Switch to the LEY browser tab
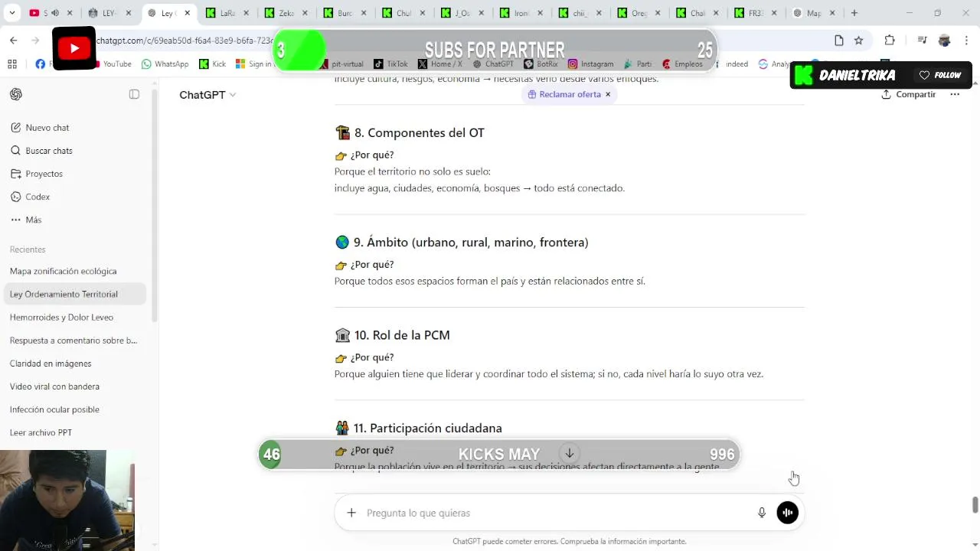 tap(109, 13)
